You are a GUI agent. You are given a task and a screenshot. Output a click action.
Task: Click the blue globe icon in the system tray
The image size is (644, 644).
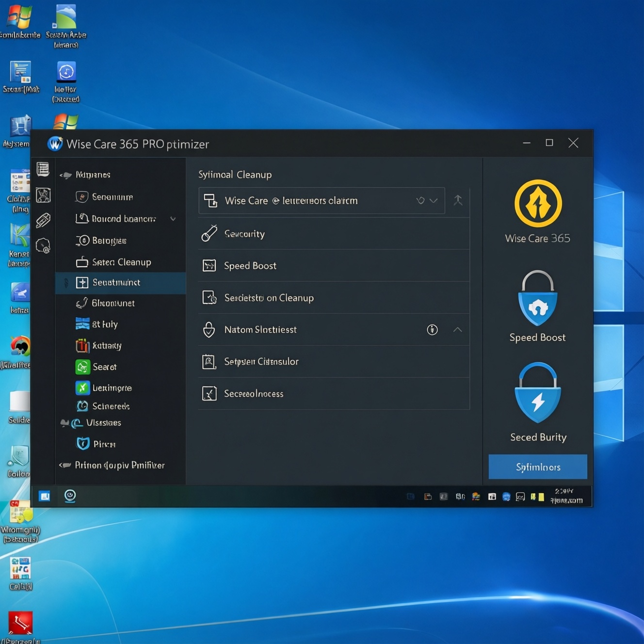pyautogui.click(x=506, y=497)
